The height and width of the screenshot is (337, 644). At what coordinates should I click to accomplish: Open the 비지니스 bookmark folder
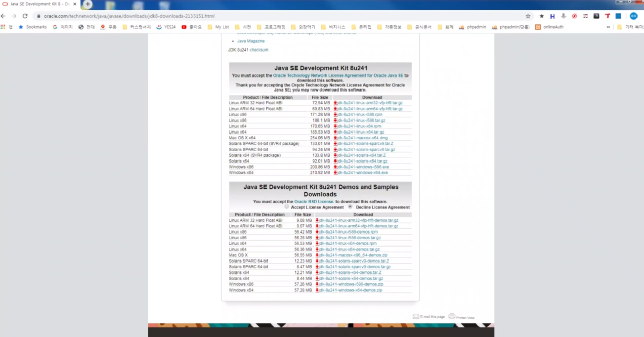333,27
